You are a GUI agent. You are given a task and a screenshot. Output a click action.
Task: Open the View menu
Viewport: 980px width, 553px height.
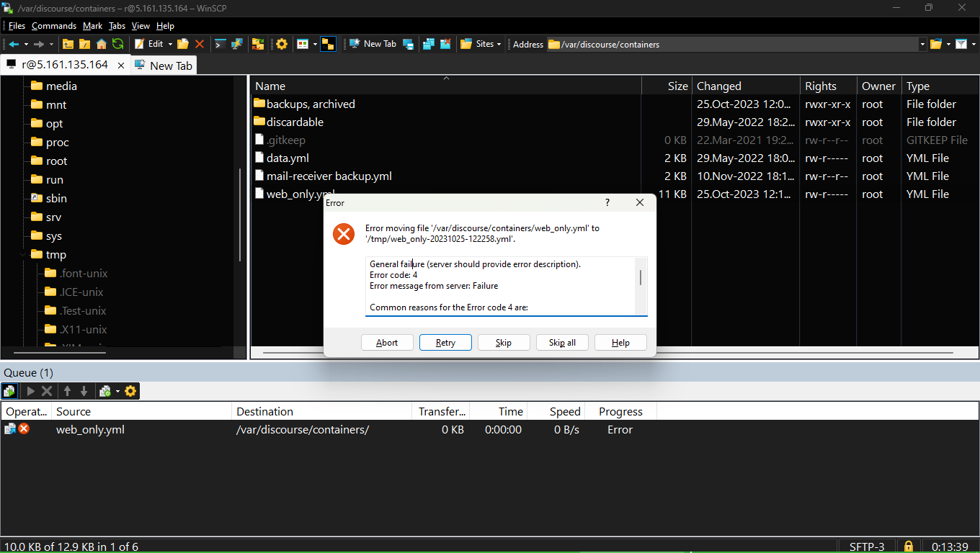(x=141, y=26)
